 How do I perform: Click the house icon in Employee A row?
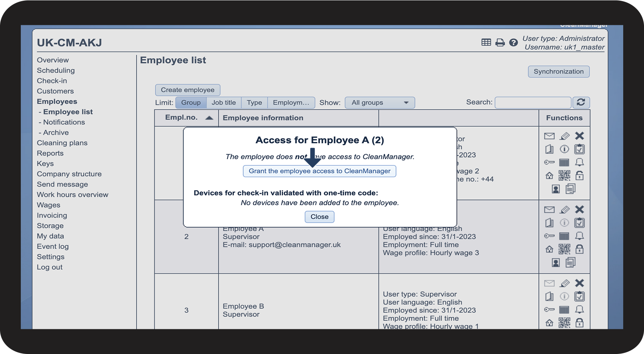549,249
